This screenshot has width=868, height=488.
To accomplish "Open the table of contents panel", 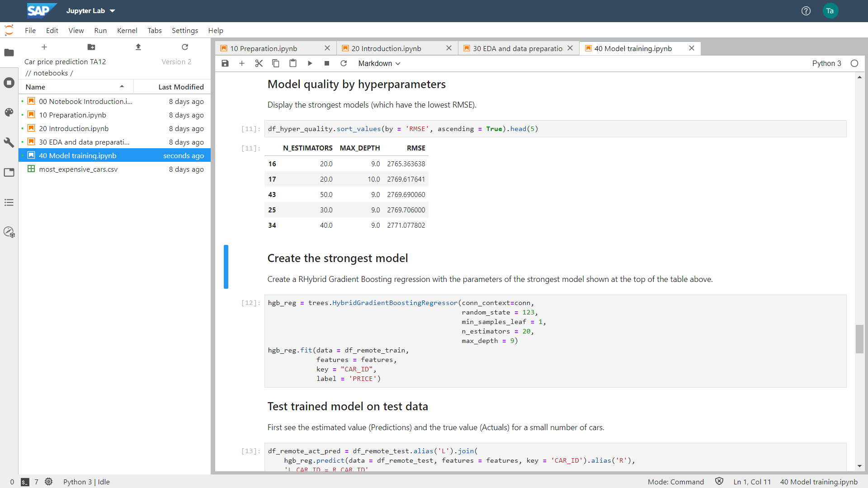I will coord(9,202).
